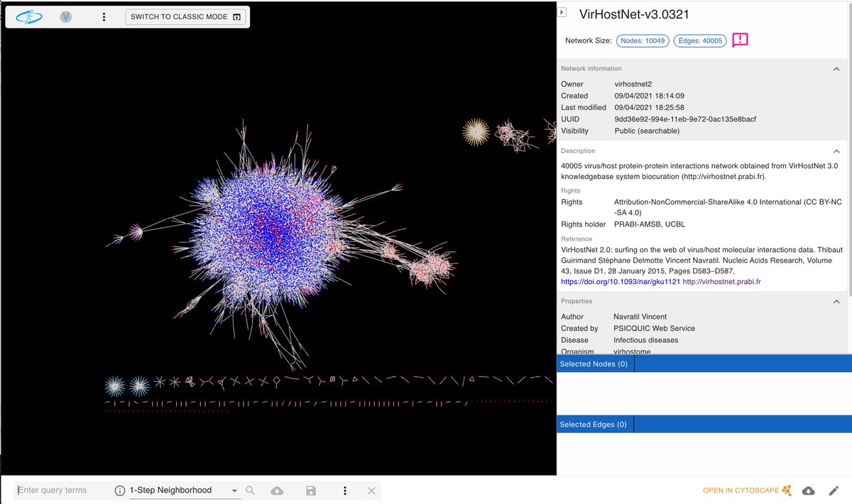852x504 pixels.
Task: Click the Infectious diseases value
Action: click(645, 341)
